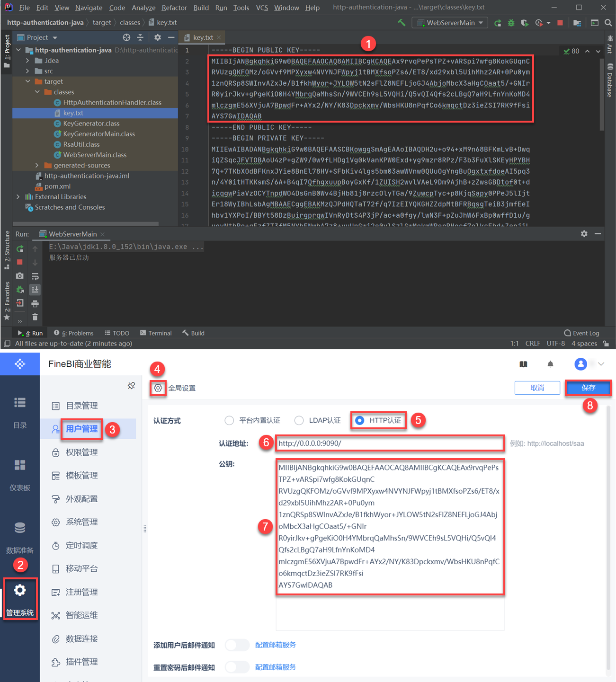The width and height of the screenshot is (616, 682).
Task: Switch to the key.txt editor tab
Action: (x=203, y=37)
